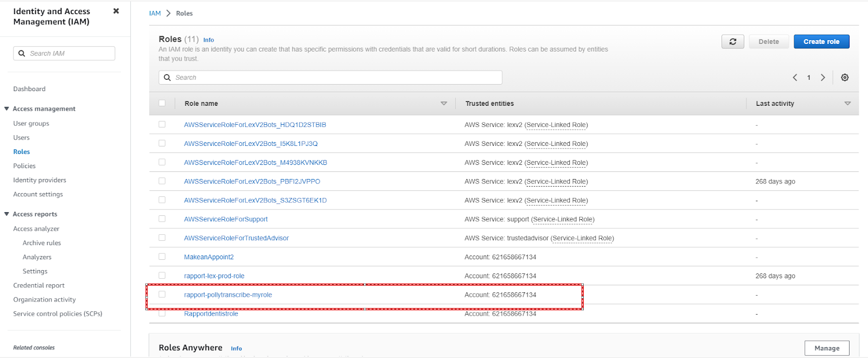The image size is (868, 358).
Task: Click Manage for Roles Anywhere
Action: coord(826,348)
